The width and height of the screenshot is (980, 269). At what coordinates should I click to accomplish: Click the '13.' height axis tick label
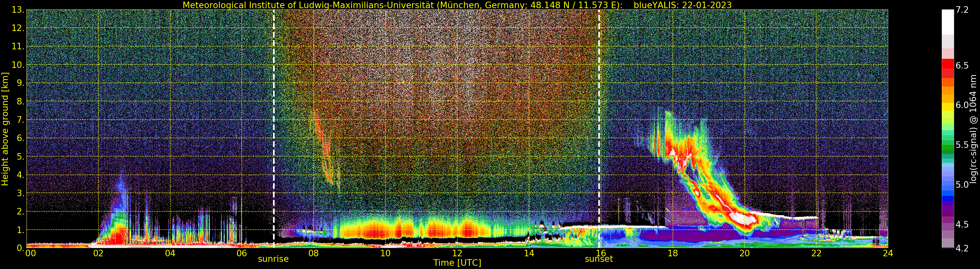click(18, 10)
